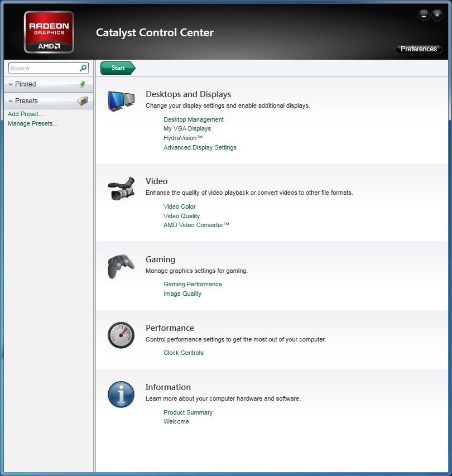
Task: Collapse the Presets section chevron
Action: [11, 101]
